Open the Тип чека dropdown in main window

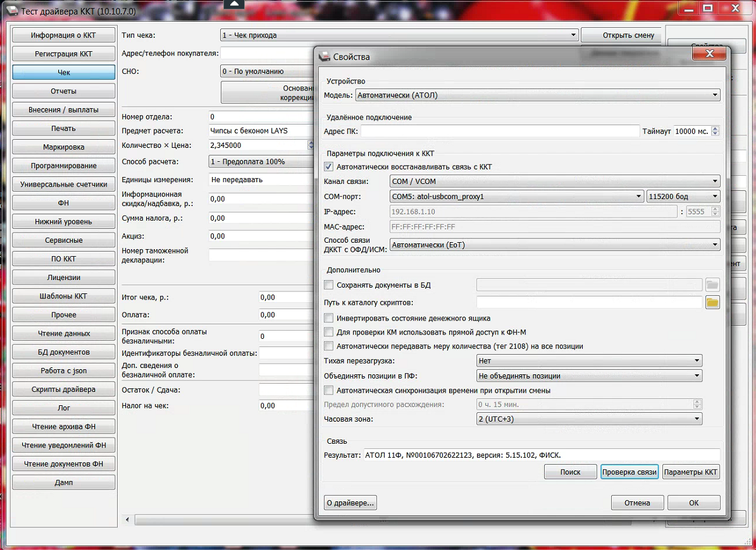pyautogui.click(x=399, y=35)
